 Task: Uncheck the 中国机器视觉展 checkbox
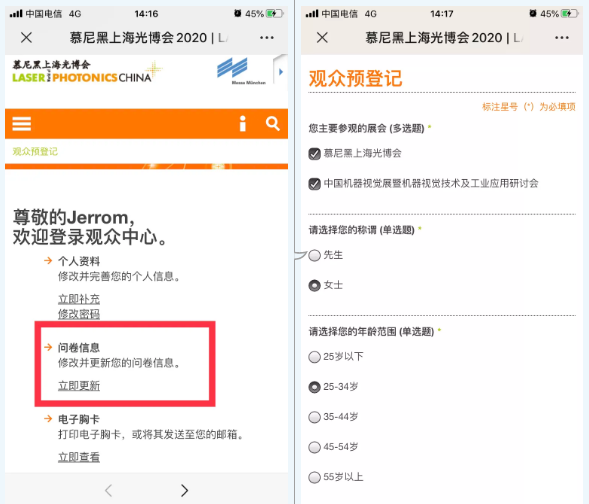click(314, 184)
